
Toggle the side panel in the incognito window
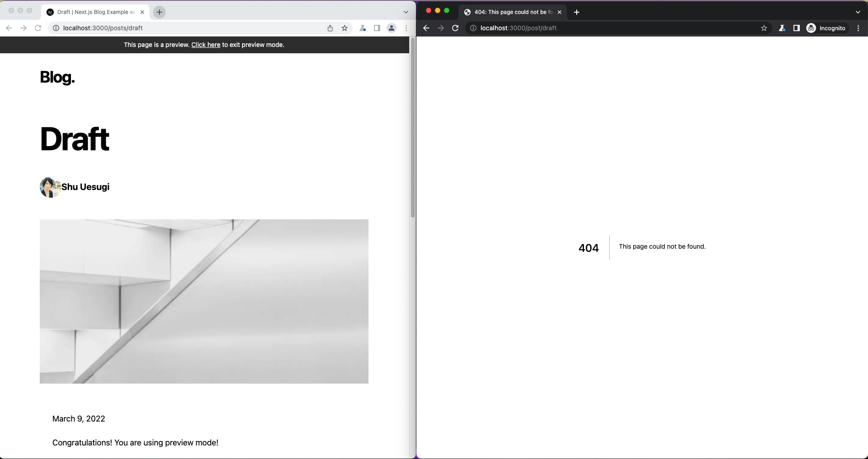pos(796,28)
